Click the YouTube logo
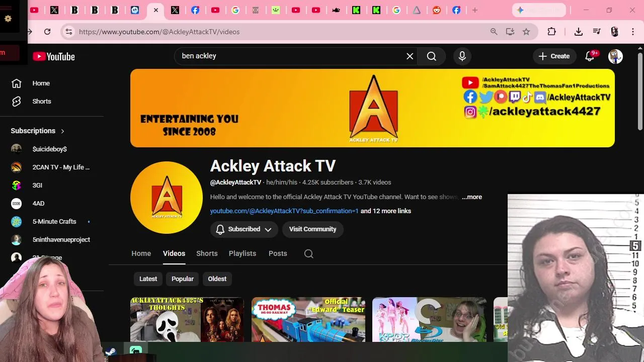The width and height of the screenshot is (644, 362). pyautogui.click(x=54, y=56)
